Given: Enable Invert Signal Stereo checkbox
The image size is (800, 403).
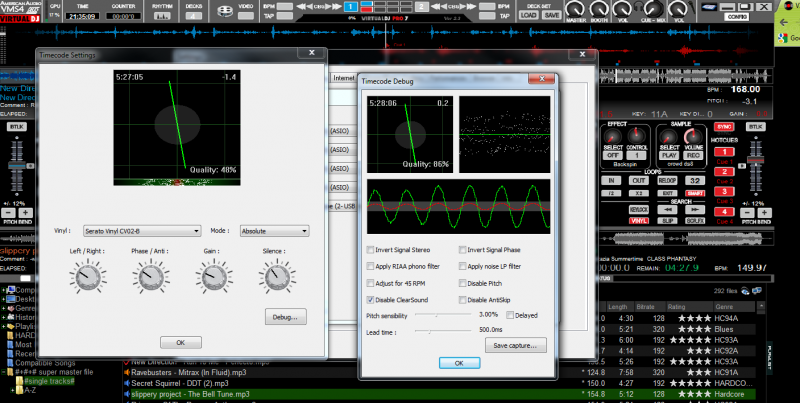Looking at the screenshot, I should click(372, 249).
